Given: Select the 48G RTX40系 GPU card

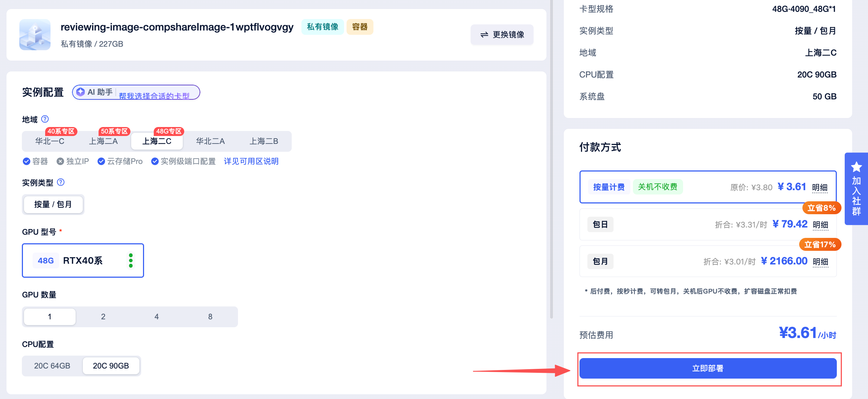Looking at the screenshot, I should click(x=83, y=260).
